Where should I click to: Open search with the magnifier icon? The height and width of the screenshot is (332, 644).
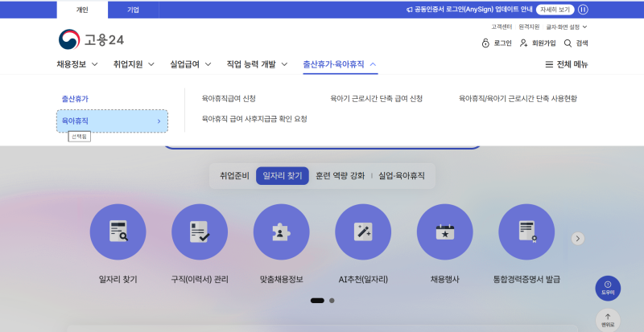tap(568, 43)
